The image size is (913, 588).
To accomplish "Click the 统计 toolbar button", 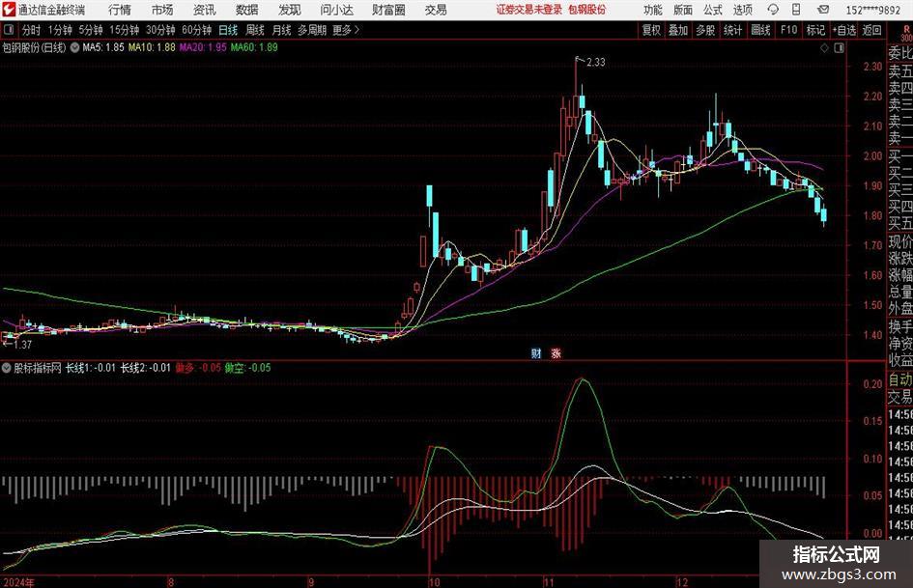I will (732, 30).
